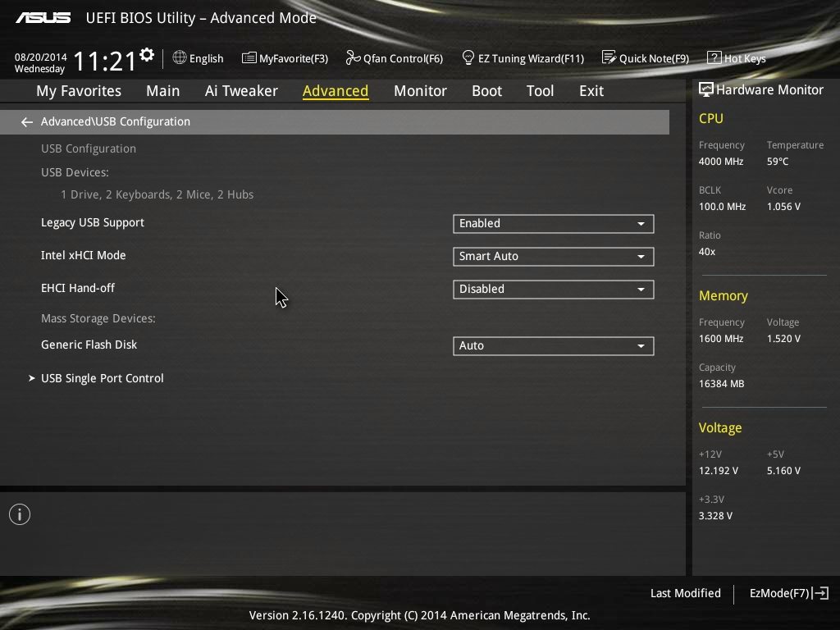
Task: Click the ASUS logo
Action: 43,18
